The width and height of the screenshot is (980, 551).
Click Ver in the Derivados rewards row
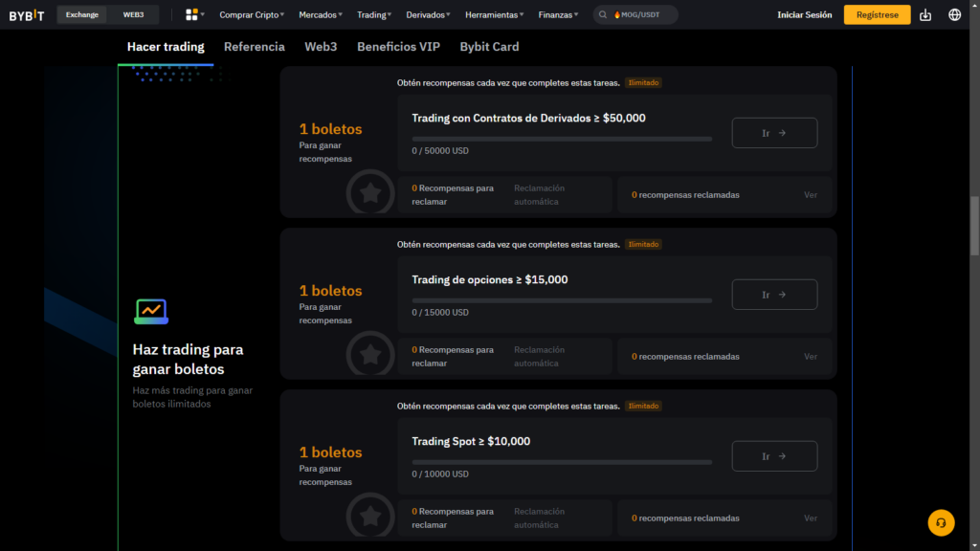[811, 195]
